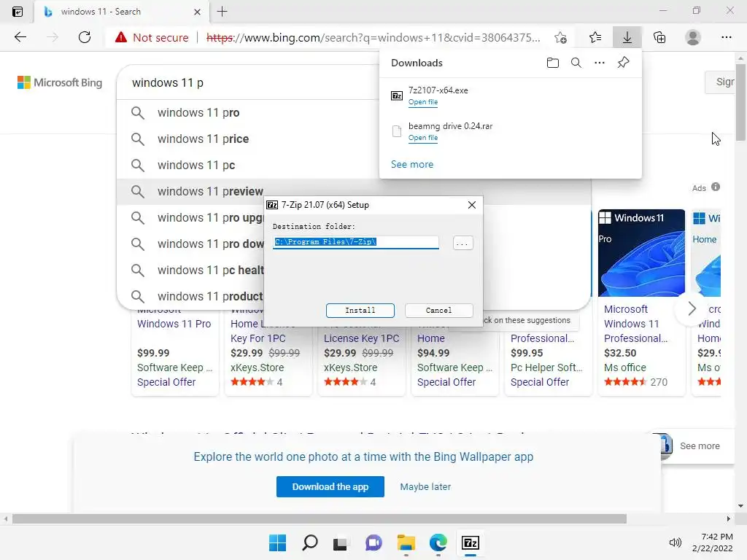747x560 pixels.
Task: Advance the ads carousel with right chevron
Action: click(x=692, y=309)
